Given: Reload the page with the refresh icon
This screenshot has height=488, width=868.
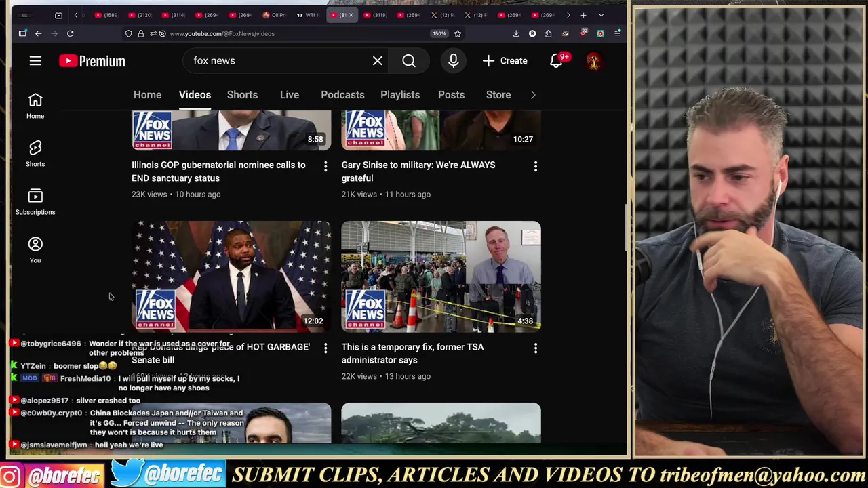Looking at the screenshot, I should pyautogui.click(x=70, y=33).
